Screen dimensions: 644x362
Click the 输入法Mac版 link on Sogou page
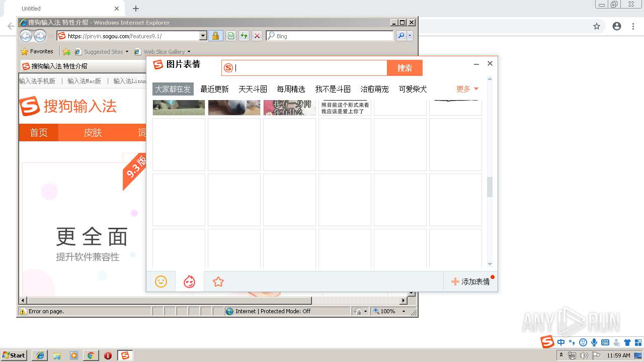(x=84, y=81)
